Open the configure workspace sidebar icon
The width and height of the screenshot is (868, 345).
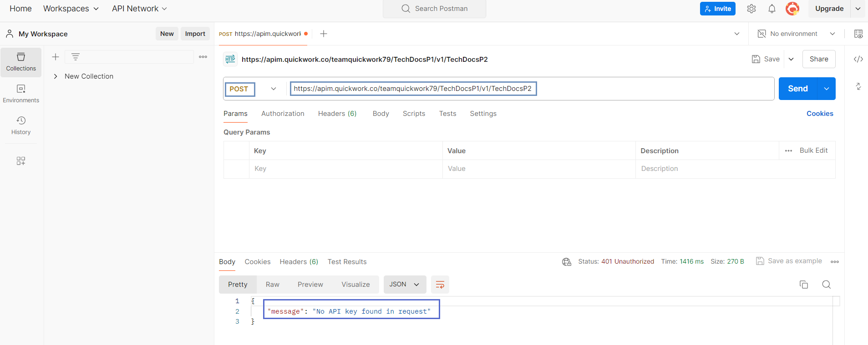click(21, 161)
